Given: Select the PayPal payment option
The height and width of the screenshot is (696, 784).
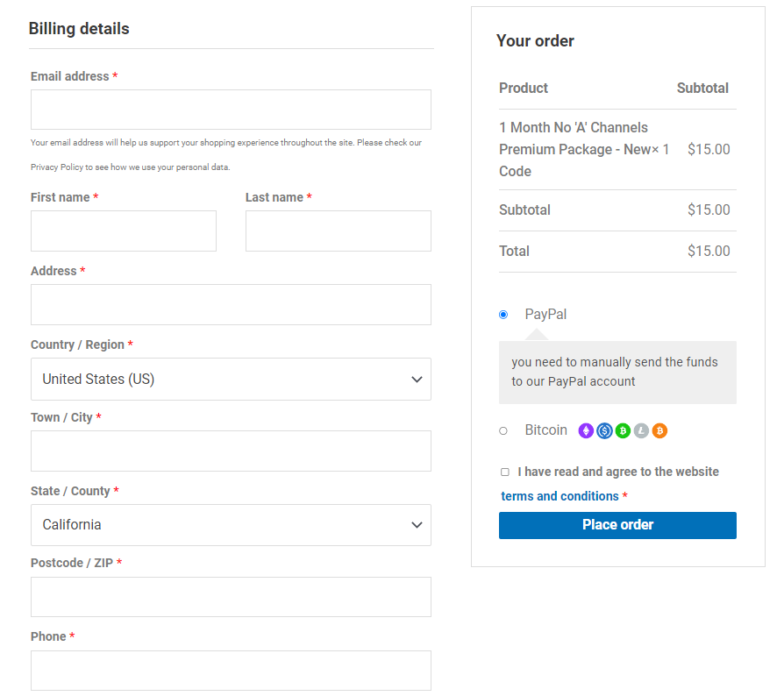Looking at the screenshot, I should tap(503, 315).
